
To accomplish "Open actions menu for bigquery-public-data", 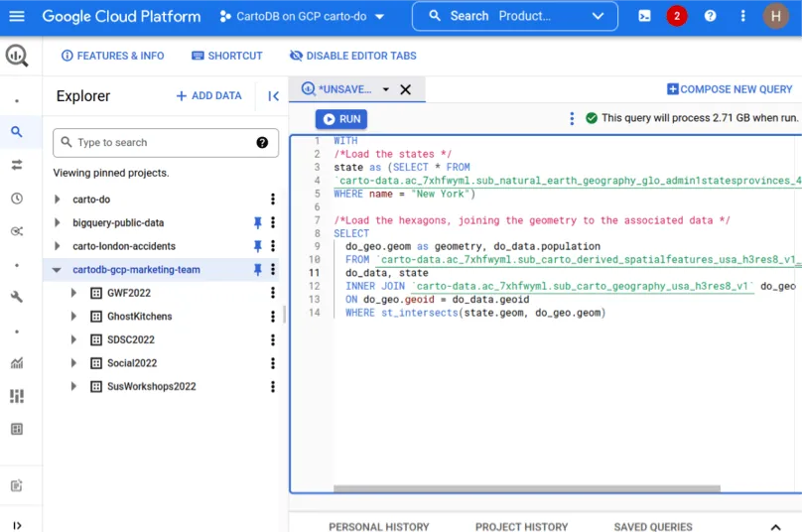I will point(273,222).
